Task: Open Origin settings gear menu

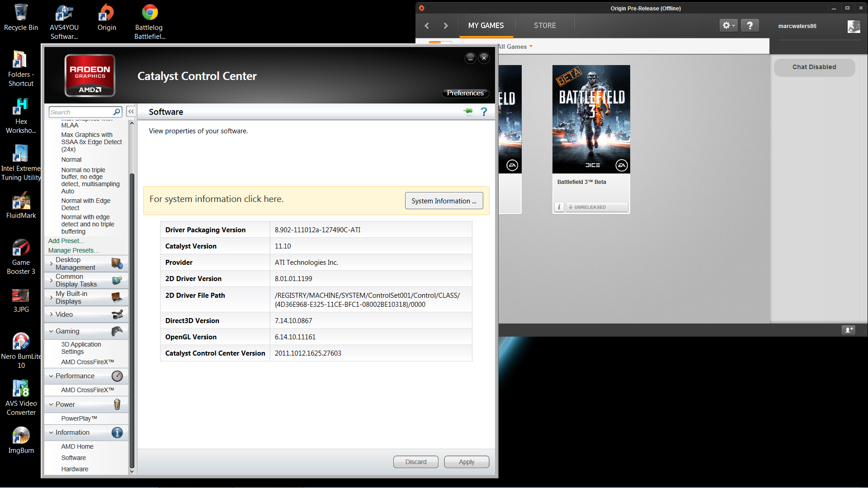Action: pyautogui.click(x=728, y=25)
